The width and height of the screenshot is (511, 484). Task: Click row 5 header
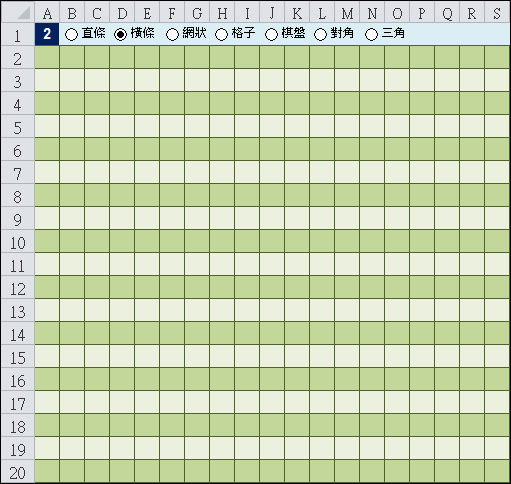coord(18,126)
